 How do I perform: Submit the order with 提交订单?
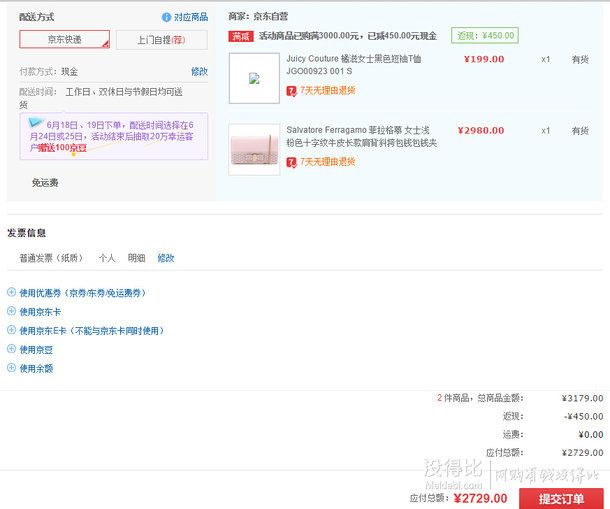tap(561, 498)
